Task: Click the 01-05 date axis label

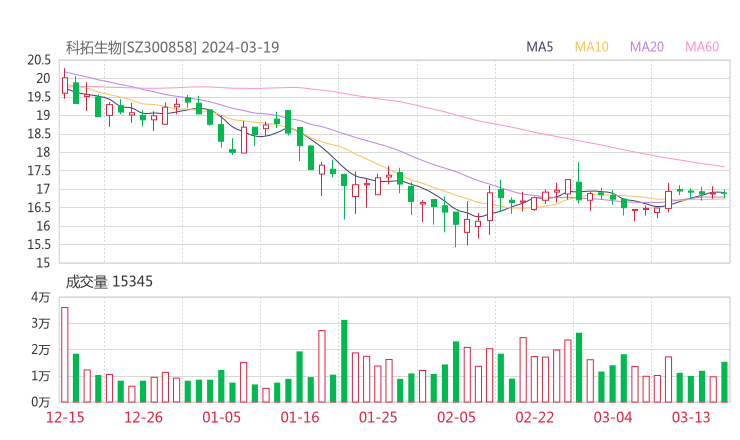Action: 221,417
